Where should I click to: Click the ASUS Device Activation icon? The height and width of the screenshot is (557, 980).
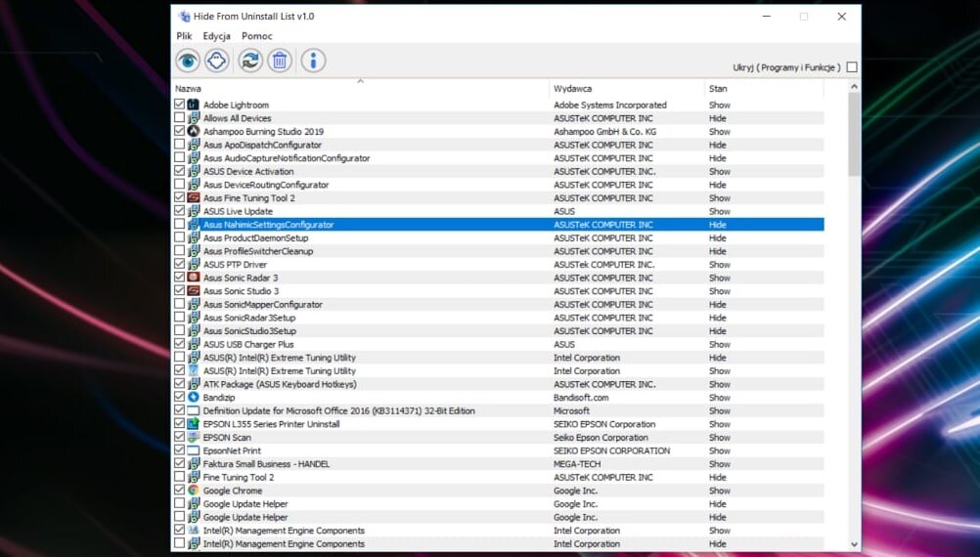(x=193, y=171)
